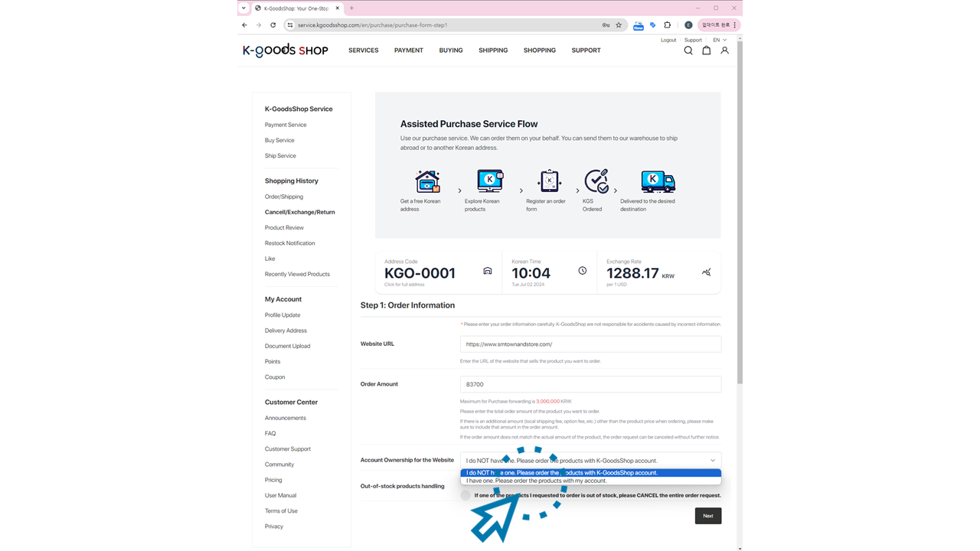Image resolution: width=980 pixels, height=551 pixels.
Task: Select 'I have one' account option
Action: pos(536,481)
